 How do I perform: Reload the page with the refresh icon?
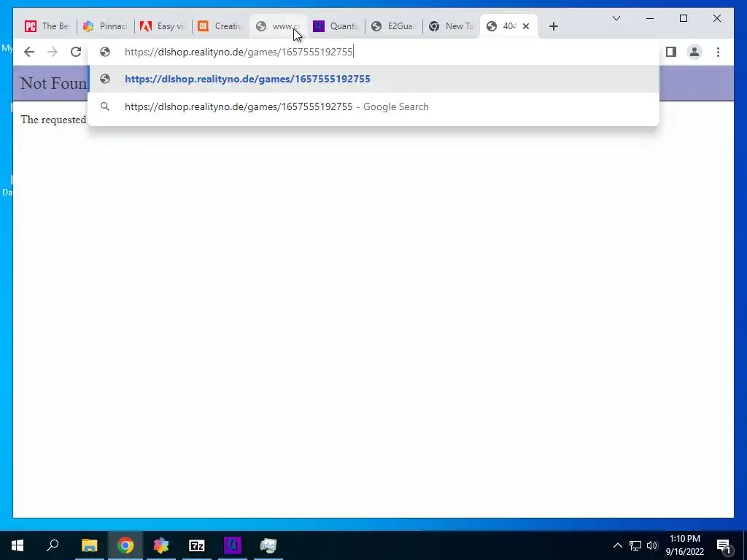(76, 52)
